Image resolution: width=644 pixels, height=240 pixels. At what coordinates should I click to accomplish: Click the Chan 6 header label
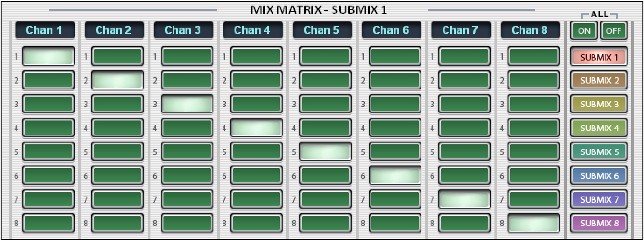click(x=391, y=30)
